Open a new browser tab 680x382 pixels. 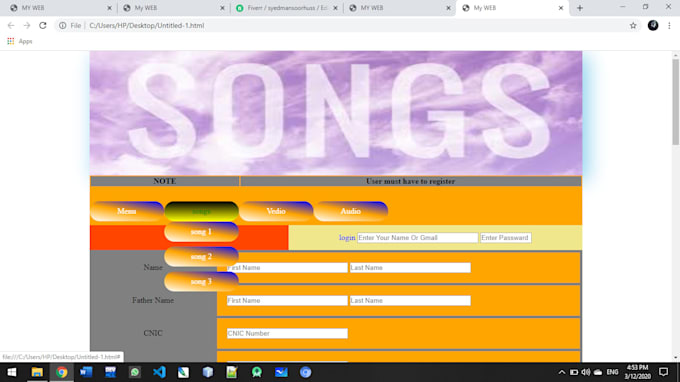[x=580, y=8]
